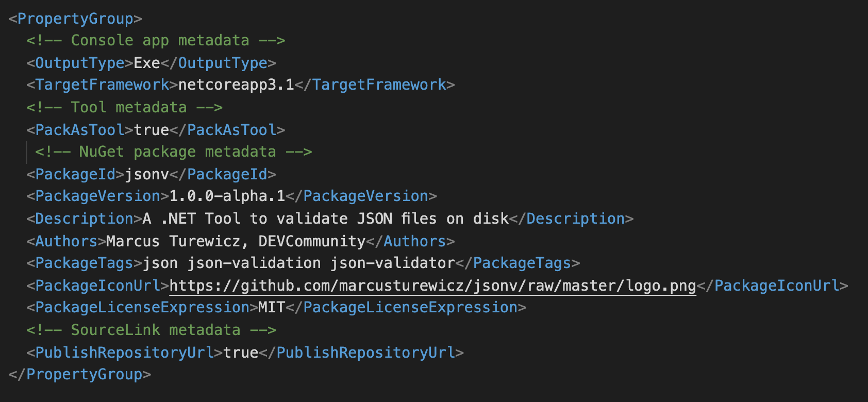Click the Tool metadata comment
Image resolution: width=868 pixels, height=402 pixels.
(124, 107)
